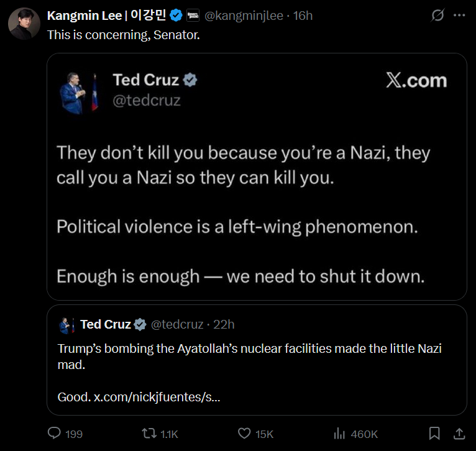This screenshot has height=451, width=476.
Task: Open the Ted Cruz screenshot image
Action: 257,176
